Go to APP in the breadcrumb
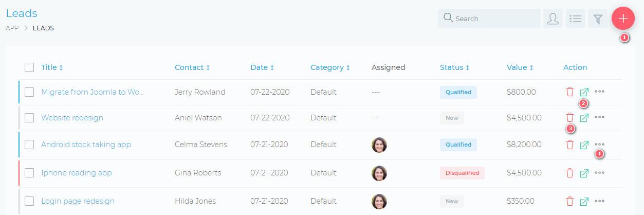This screenshot has width=644, height=215. pos(12,28)
